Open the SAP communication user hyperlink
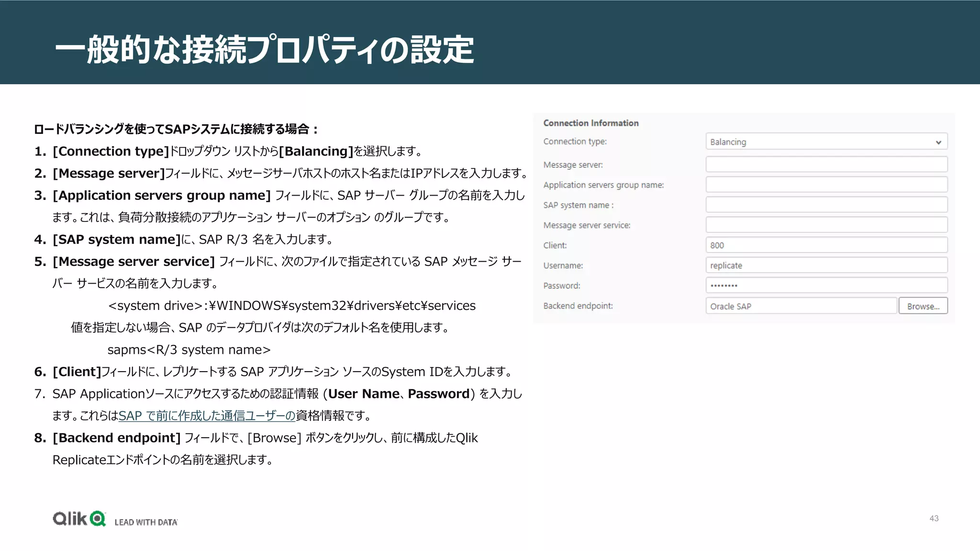This screenshot has width=980, height=551. (x=207, y=416)
